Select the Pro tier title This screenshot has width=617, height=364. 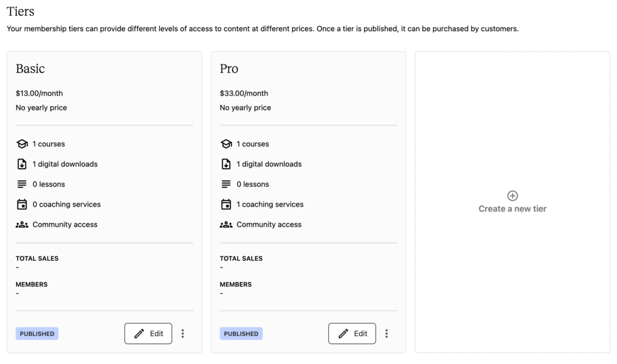point(229,69)
